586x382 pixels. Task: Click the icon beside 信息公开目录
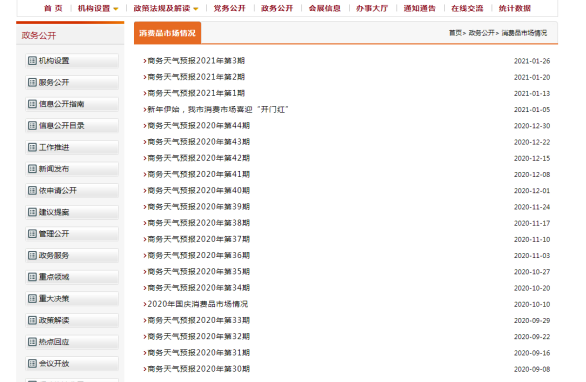pos(33,126)
